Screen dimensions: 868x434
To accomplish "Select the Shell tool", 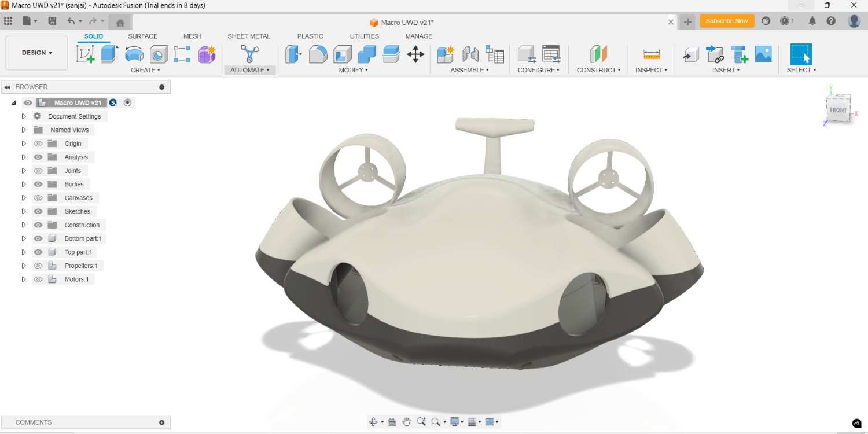I will (343, 54).
